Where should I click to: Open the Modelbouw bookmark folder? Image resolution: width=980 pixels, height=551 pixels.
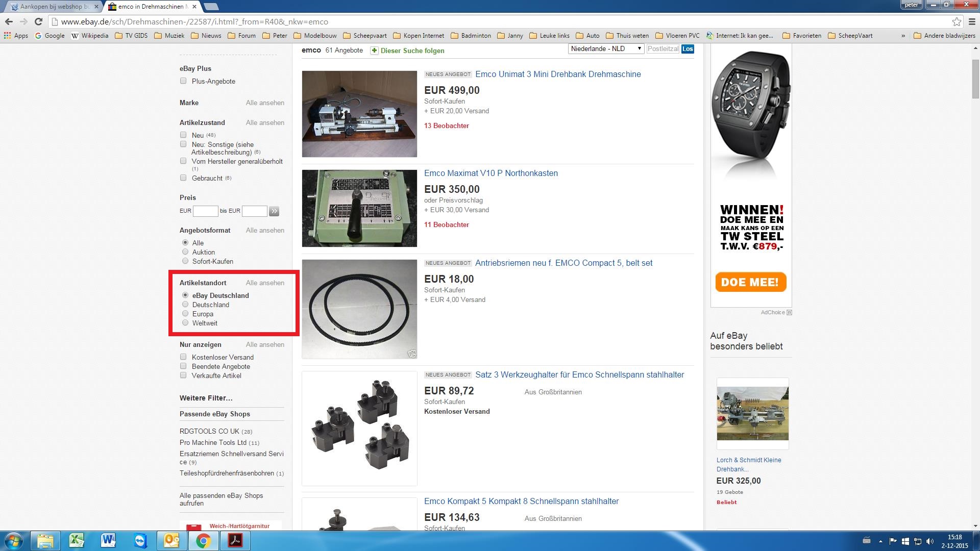pos(315,36)
